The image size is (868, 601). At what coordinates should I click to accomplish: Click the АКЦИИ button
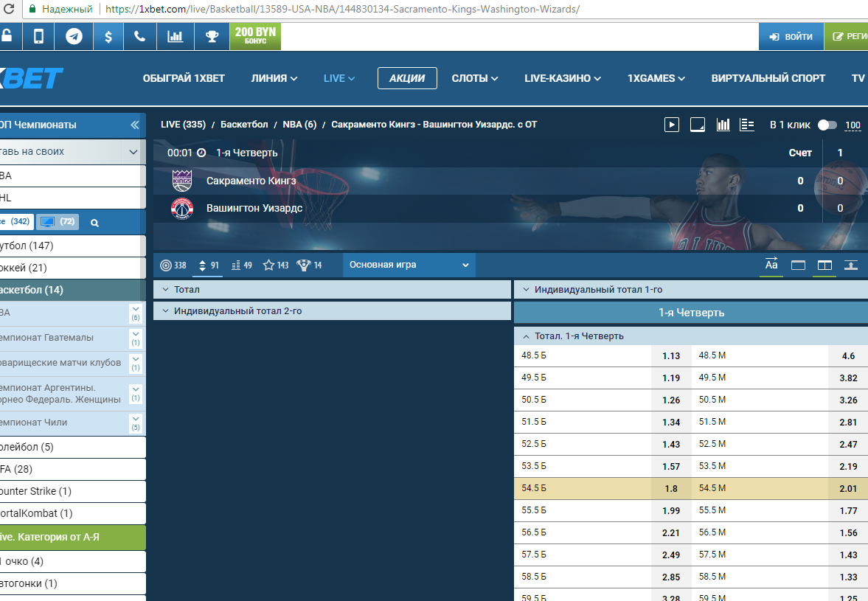pyautogui.click(x=407, y=78)
